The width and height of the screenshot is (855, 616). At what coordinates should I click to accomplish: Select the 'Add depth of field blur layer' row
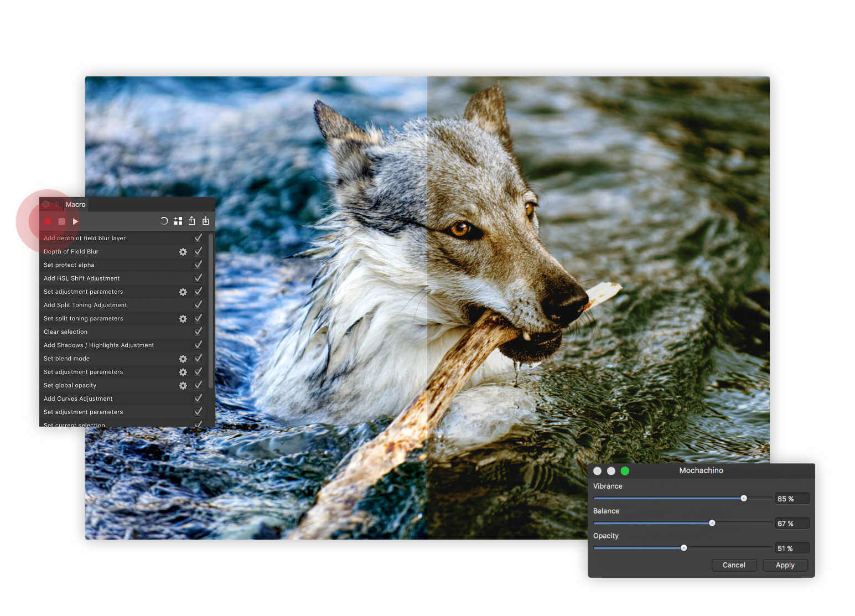(123, 238)
